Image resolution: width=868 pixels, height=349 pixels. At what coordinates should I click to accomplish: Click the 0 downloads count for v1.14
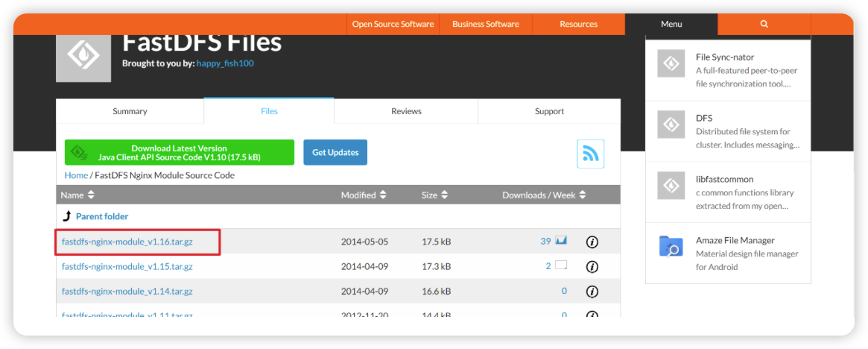pyautogui.click(x=564, y=291)
